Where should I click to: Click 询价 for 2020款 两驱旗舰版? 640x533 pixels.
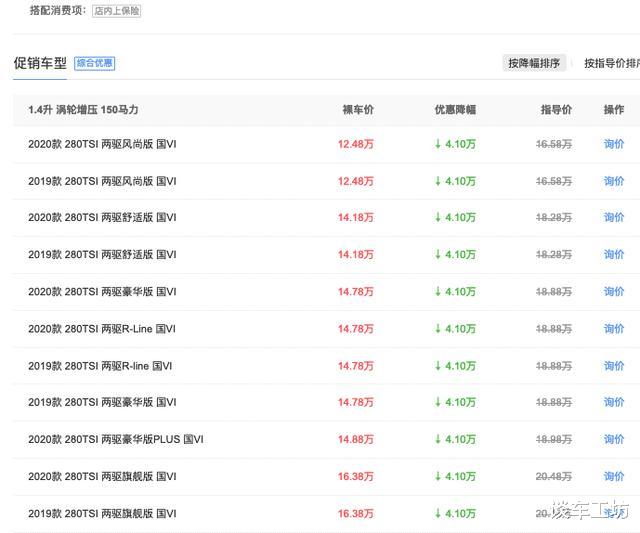tap(614, 477)
